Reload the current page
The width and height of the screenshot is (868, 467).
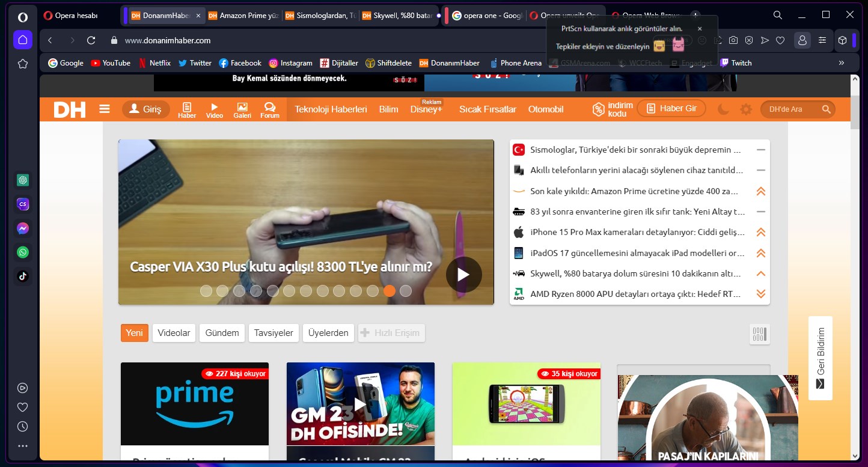click(x=91, y=40)
